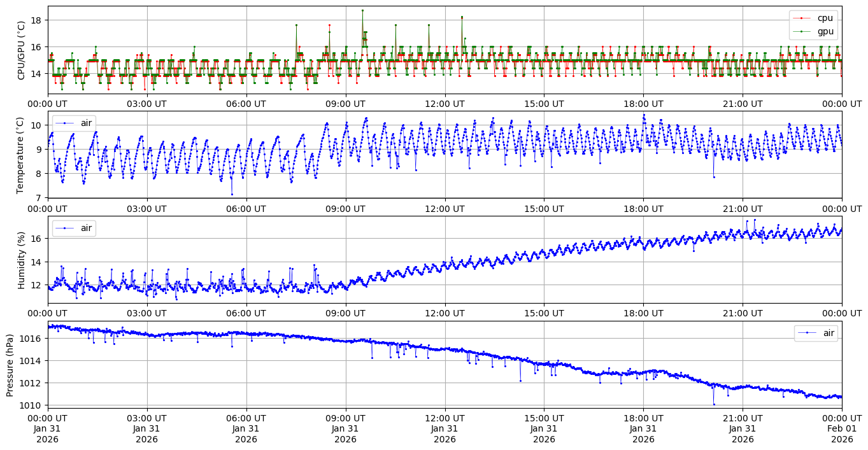Click the 16 tick on the Humidity axis

point(36,238)
